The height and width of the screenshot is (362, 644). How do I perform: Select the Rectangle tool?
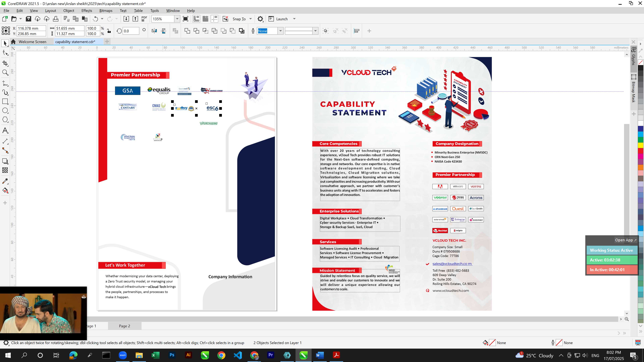pyautogui.click(x=5, y=101)
